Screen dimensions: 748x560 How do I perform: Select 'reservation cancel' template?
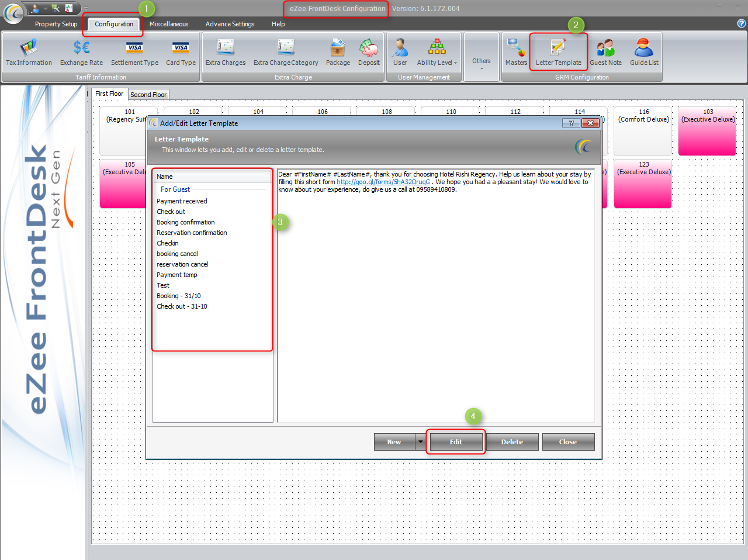pyautogui.click(x=182, y=264)
